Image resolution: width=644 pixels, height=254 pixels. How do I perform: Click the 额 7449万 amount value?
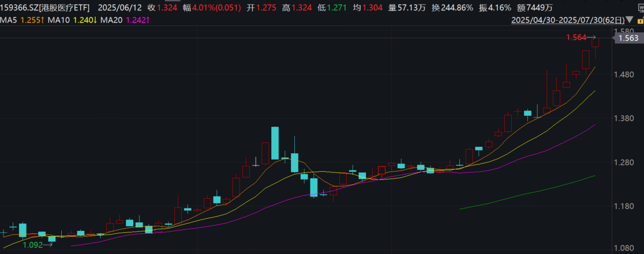[534, 7]
